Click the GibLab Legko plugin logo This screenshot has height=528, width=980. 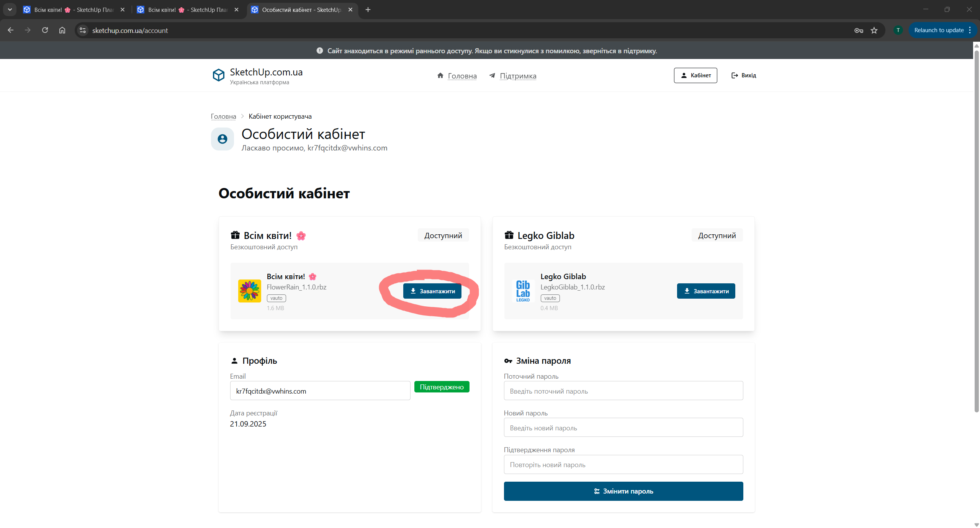pyautogui.click(x=523, y=291)
